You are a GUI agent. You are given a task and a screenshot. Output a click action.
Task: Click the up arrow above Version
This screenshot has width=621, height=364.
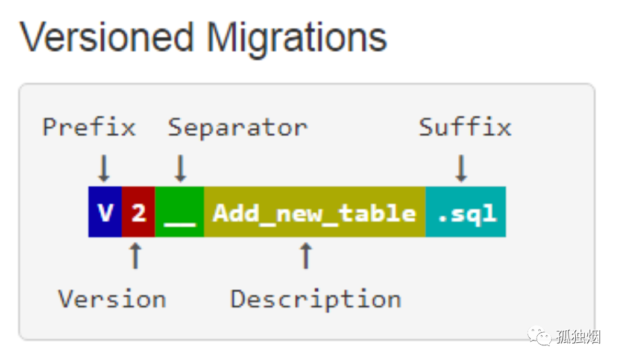click(x=136, y=256)
